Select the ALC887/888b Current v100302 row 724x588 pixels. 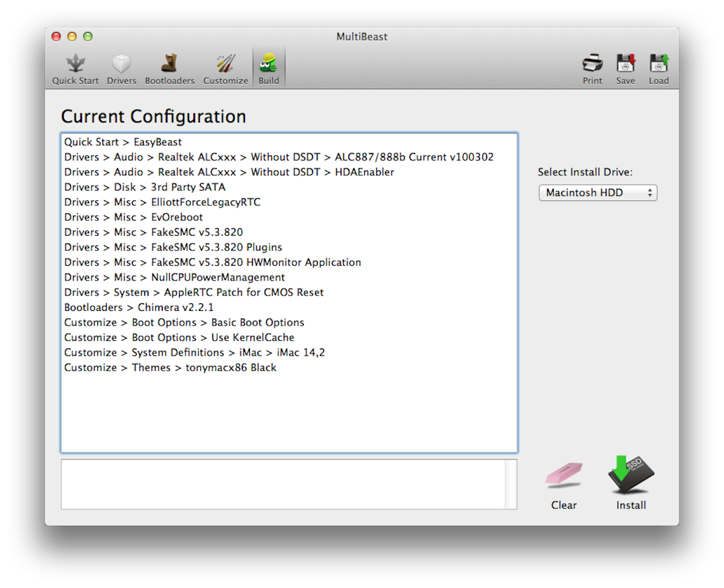(289, 157)
